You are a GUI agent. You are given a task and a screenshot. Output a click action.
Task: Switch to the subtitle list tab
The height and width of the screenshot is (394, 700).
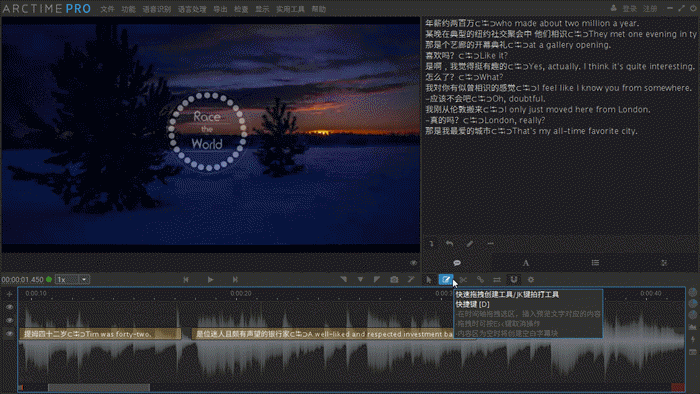(595, 263)
